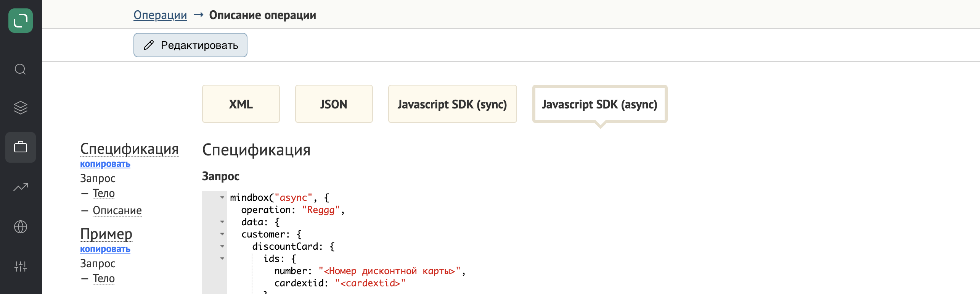Collapse the mindbox("async") code fold arrow
Viewport: 980px width, 294px height.
click(222, 197)
